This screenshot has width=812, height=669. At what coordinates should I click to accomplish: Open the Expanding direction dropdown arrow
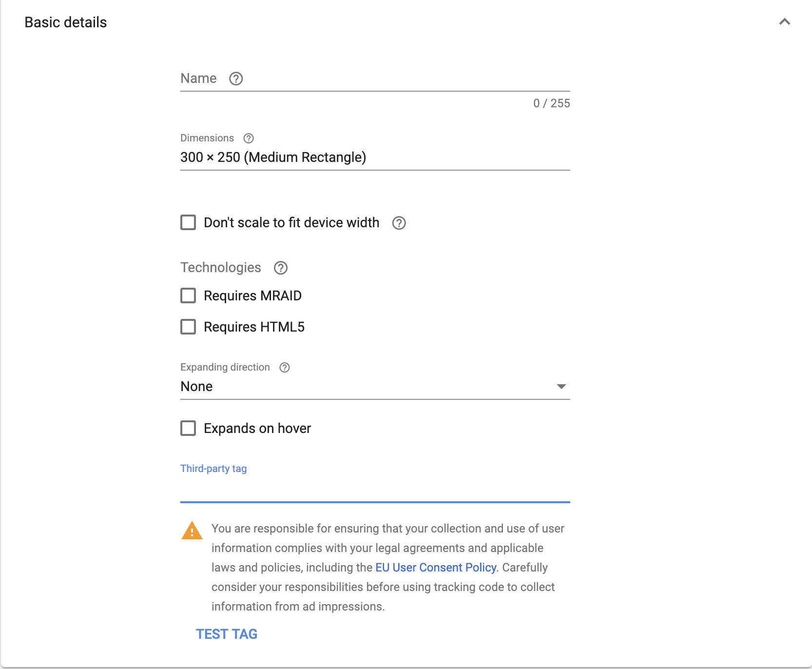pyautogui.click(x=561, y=386)
